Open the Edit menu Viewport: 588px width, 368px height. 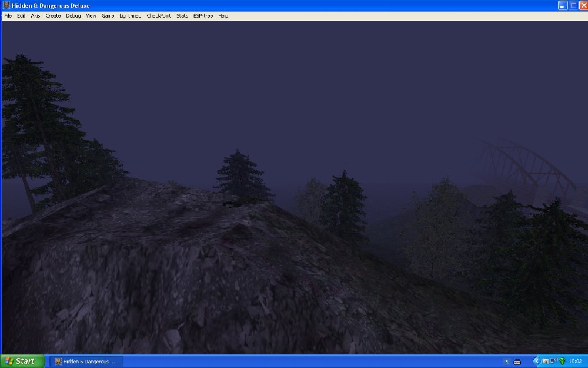pyautogui.click(x=21, y=16)
